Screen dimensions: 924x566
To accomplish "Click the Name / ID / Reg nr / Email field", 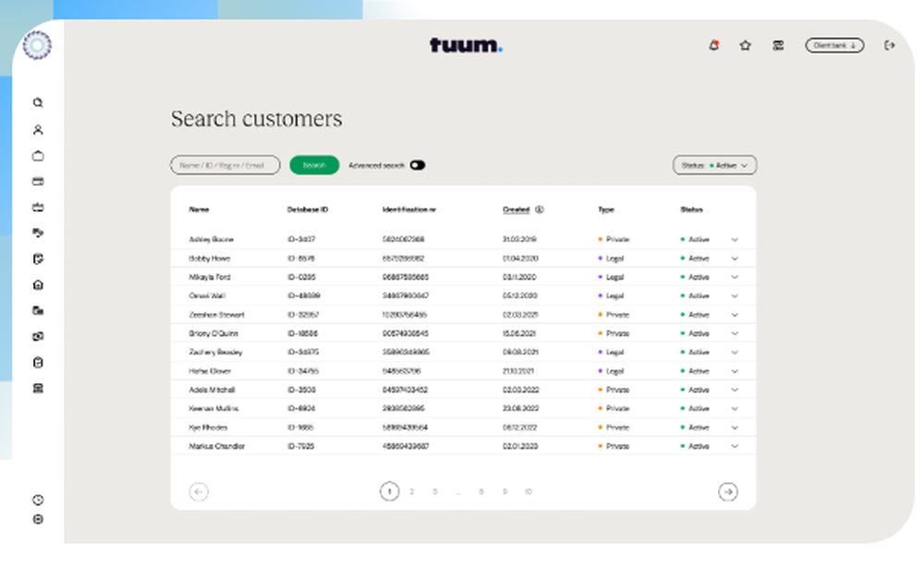I will [x=225, y=164].
